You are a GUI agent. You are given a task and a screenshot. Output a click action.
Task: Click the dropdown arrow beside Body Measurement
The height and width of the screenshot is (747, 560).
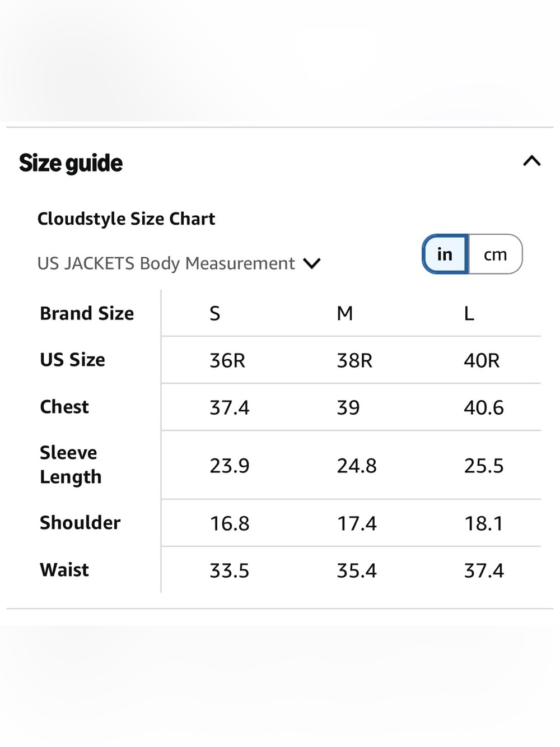pos(312,263)
